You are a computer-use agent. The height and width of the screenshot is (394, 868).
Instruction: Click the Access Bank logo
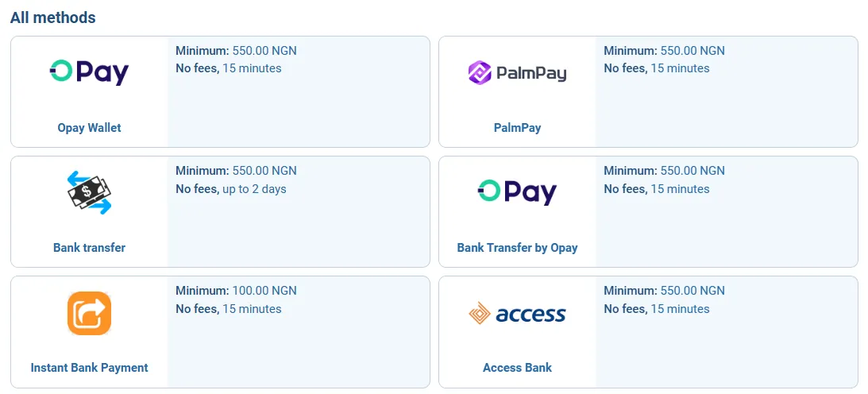(517, 314)
